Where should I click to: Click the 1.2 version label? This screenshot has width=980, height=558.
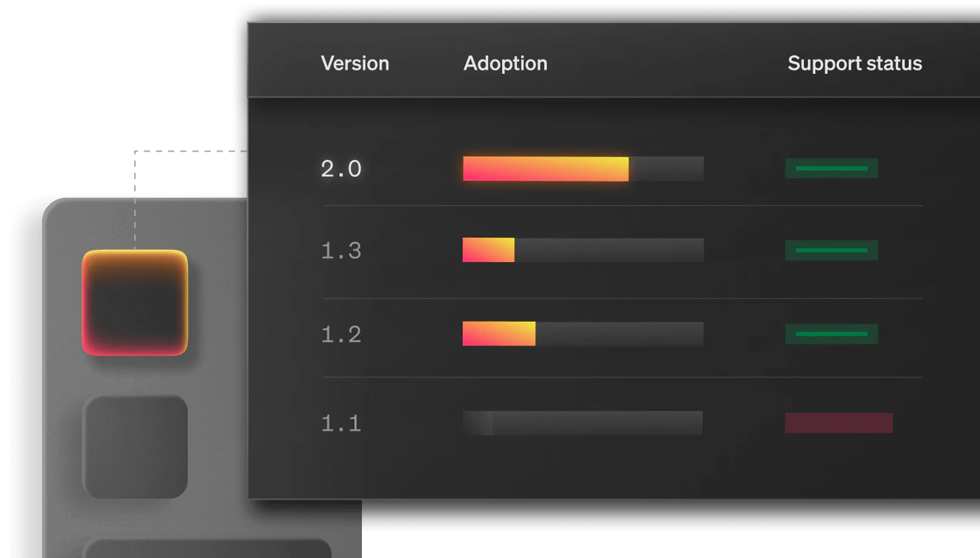tap(341, 335)
